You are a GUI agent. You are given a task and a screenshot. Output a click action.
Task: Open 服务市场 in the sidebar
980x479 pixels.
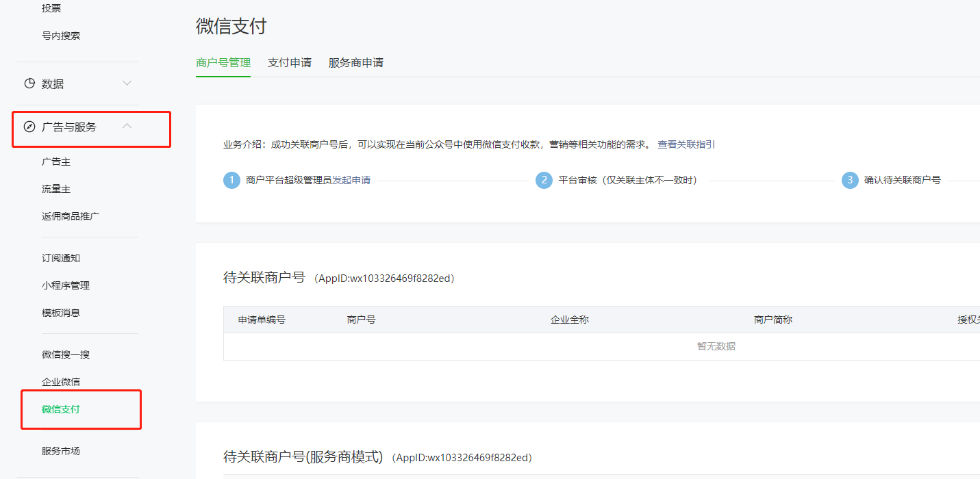tap(61, 451)
